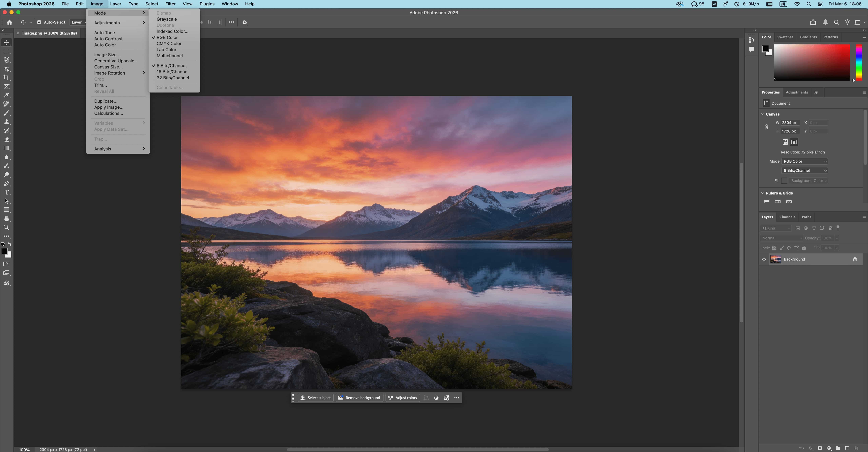Click the Remove background button
The image size is (868, 452).
click(x=359, y=398)
